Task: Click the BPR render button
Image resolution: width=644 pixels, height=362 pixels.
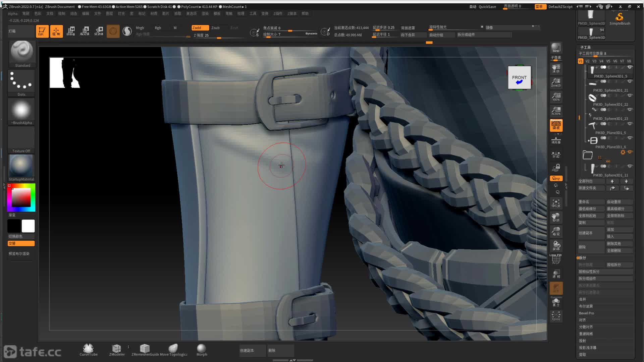Action: pyautogui.click(x=556, y=48)
